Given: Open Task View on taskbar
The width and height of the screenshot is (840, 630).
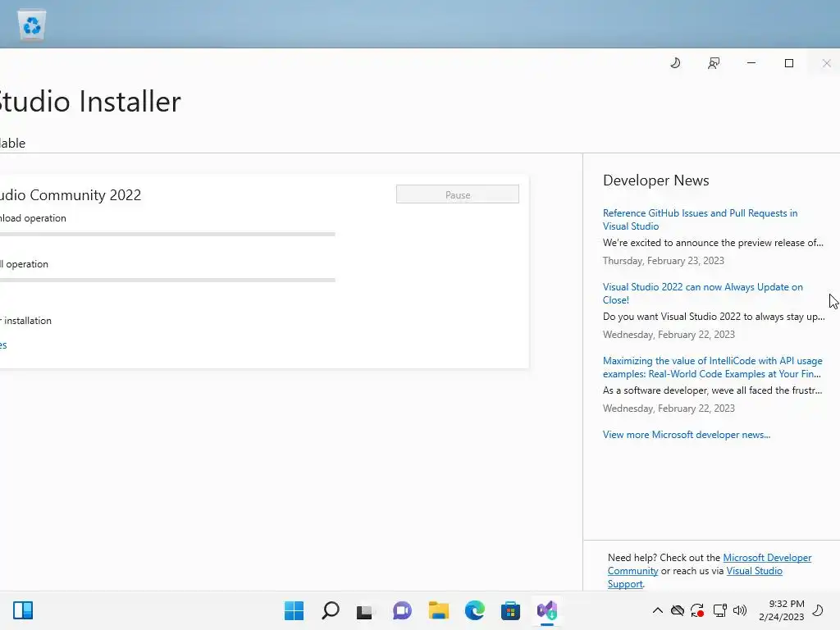Looking at the screenshot, I should [x=365, y=610].
